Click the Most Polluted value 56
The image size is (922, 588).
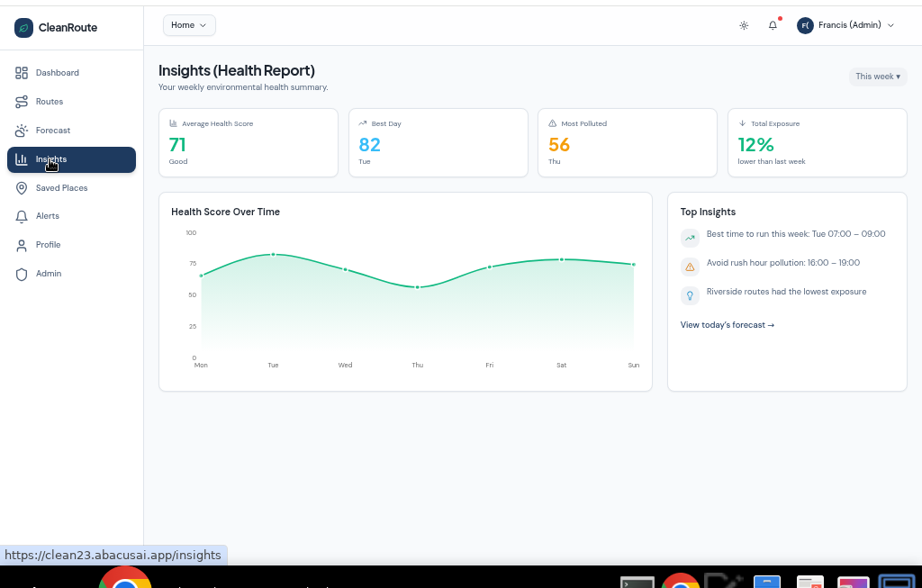coord(559,145)
